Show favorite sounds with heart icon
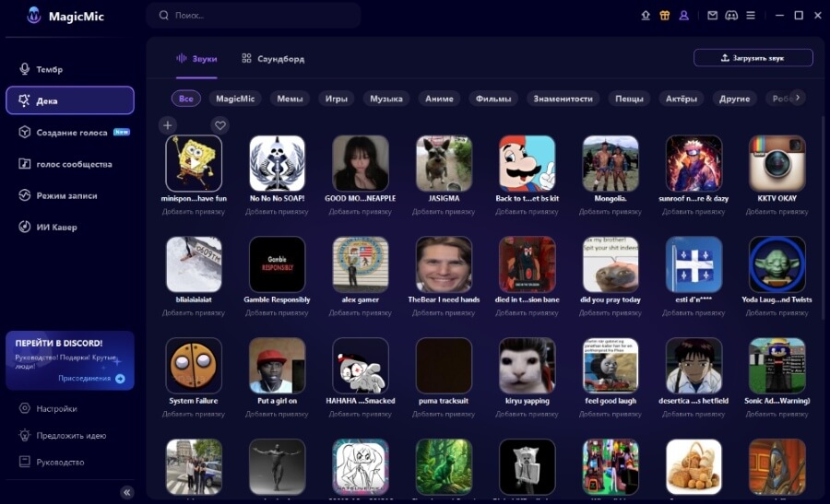Viewport: 830px width, 504px height. [x=220, y=125]
